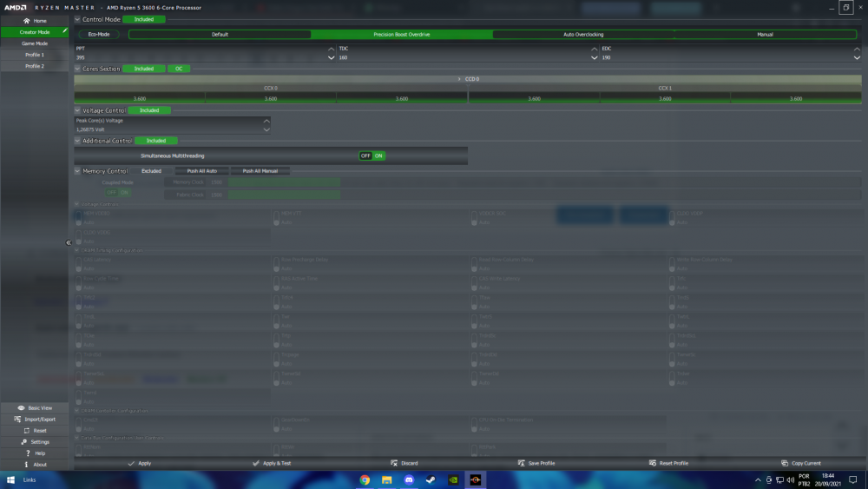Screen dimensions: 868x489
Task: Switch to Game Mode profile tab
Action: [x=35, y=43]
